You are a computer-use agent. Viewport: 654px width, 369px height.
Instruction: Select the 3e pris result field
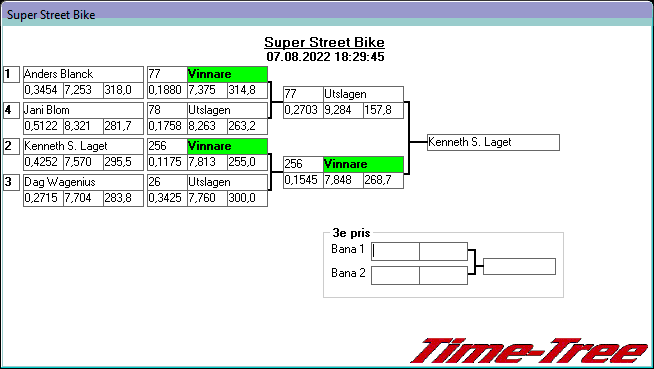coord(519,266)
